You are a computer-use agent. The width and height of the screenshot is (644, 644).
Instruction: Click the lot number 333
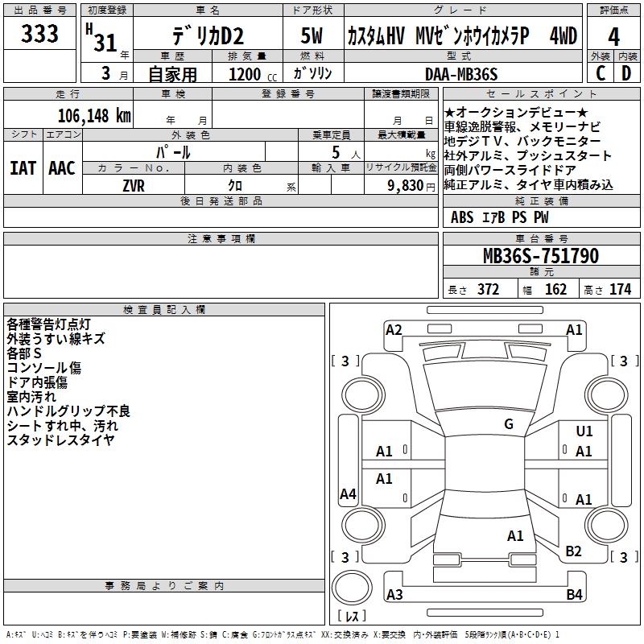[39, 34]
